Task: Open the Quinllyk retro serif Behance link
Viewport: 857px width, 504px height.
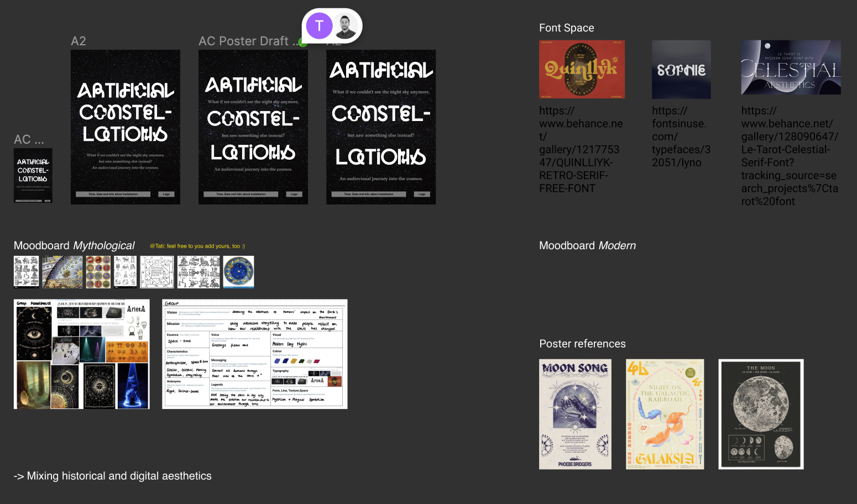Action: tap(581, 149)
